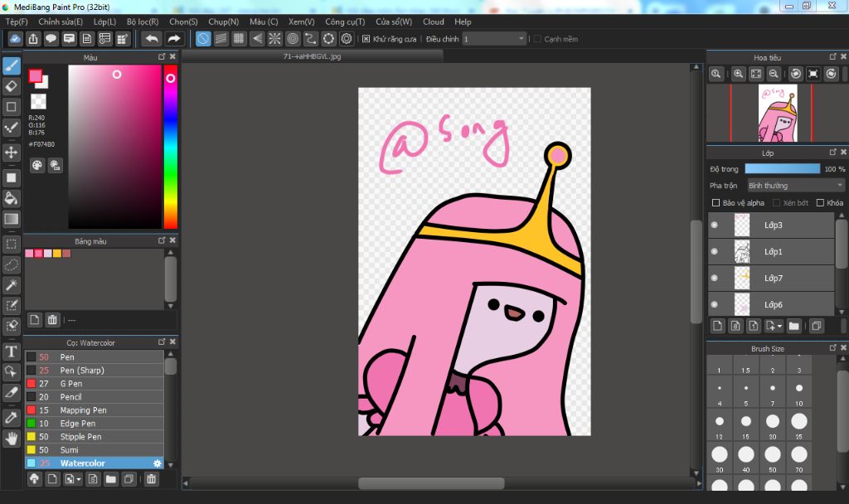Pick the yellow swatch in Bảng màu
This screenshot has width=849, height=504.
point(57,254)
